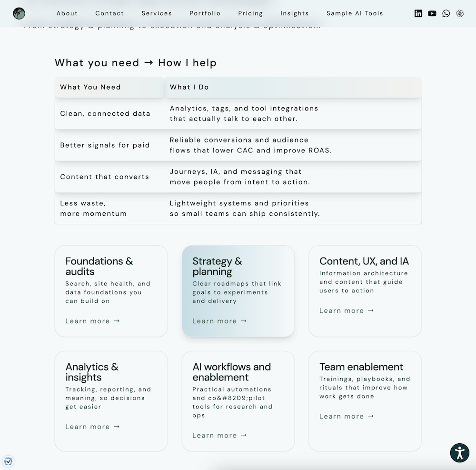Open the Portfolio page

tap(205, 13)
